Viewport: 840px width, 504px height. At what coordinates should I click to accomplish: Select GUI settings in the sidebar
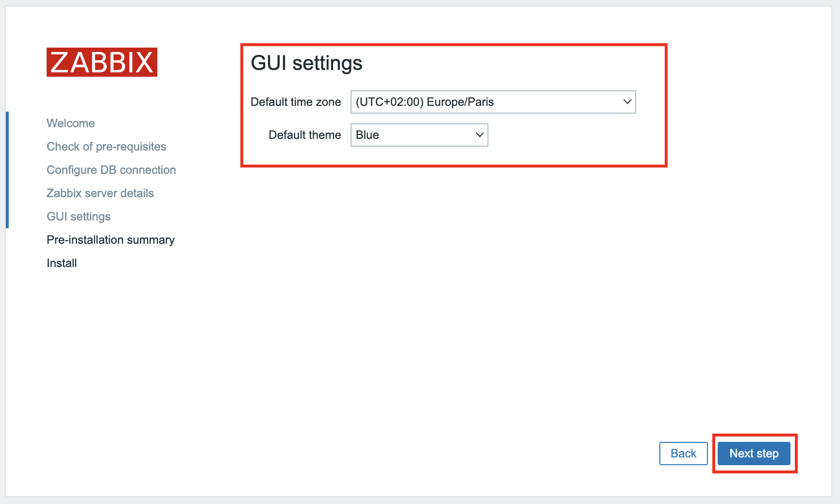click(79, 217)
